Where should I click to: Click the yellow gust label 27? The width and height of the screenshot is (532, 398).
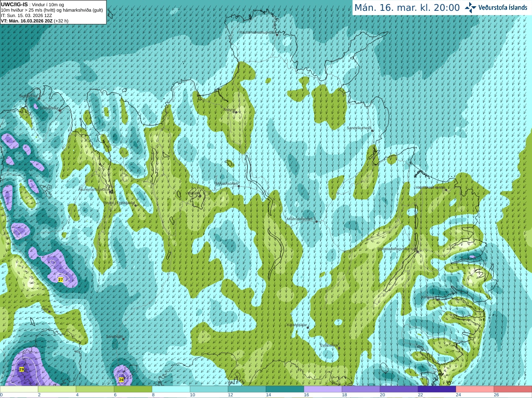click(x=61, y=280)
